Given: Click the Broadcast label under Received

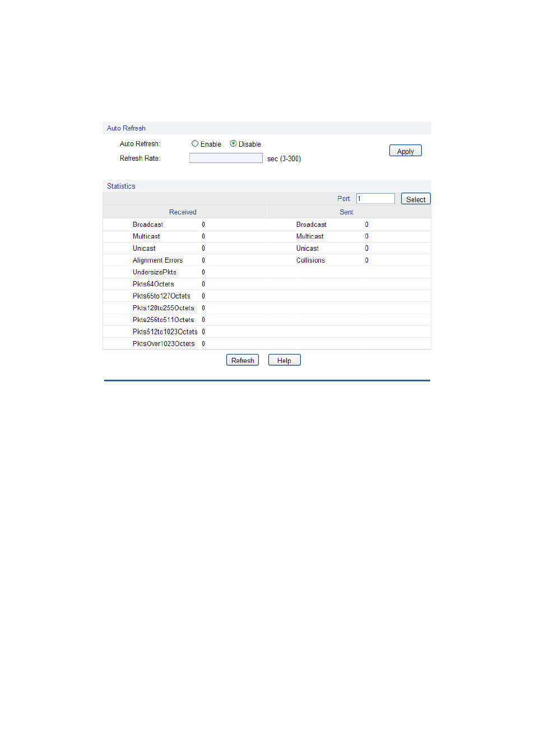Looking at the screenshot, I should click(x=148, y=225).
